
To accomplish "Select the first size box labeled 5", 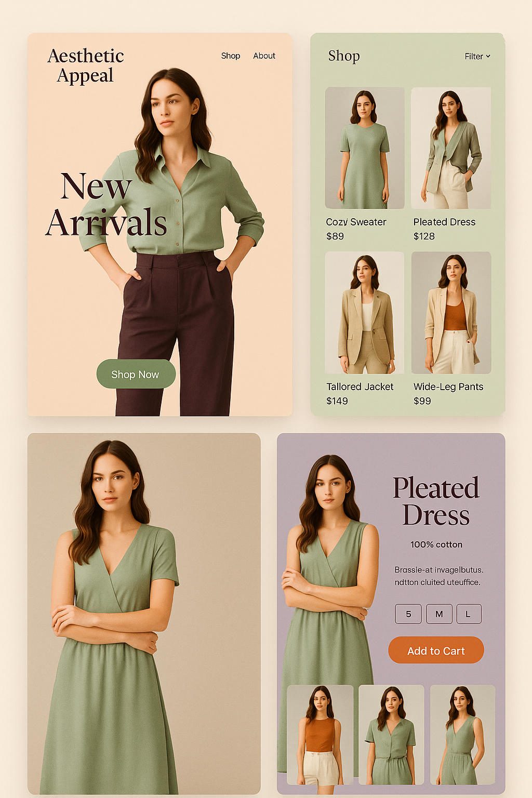I will tap(408, 614).
